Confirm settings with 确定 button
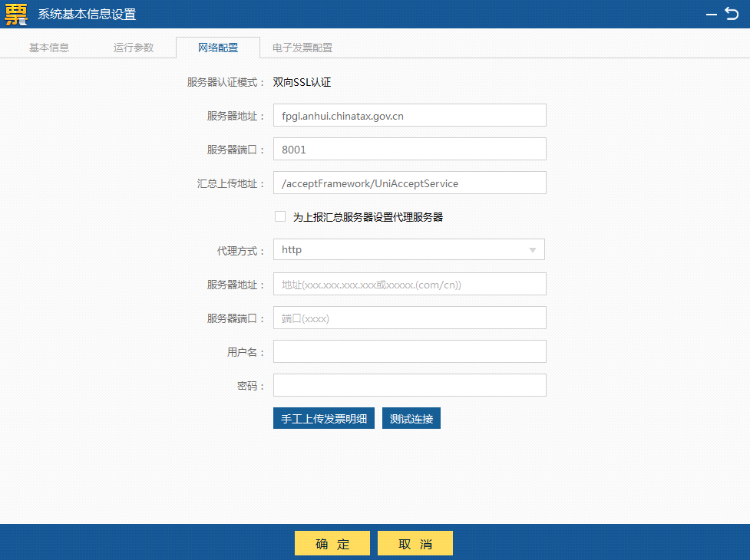Image resolution: width=750 pixels, height=560 pixels. 332,543
